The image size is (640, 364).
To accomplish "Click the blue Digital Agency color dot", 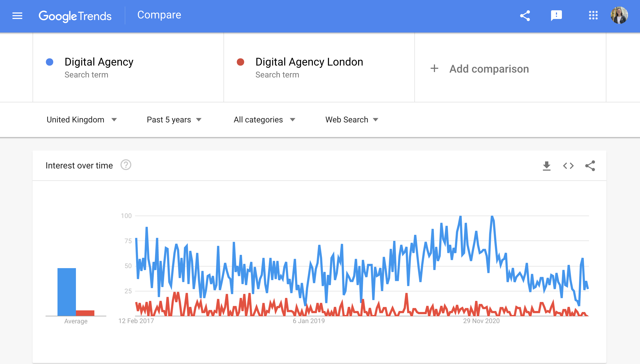I will 50,62.
